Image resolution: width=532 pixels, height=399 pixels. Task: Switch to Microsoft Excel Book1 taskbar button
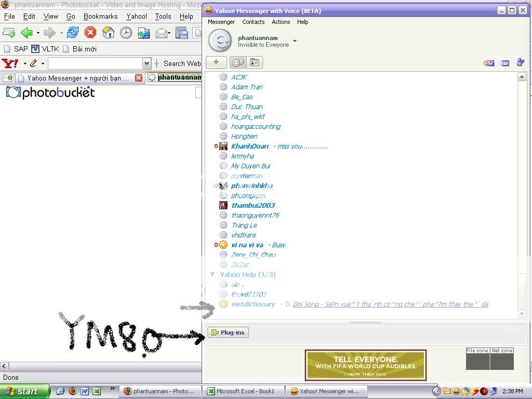click(x=244, y=391)
